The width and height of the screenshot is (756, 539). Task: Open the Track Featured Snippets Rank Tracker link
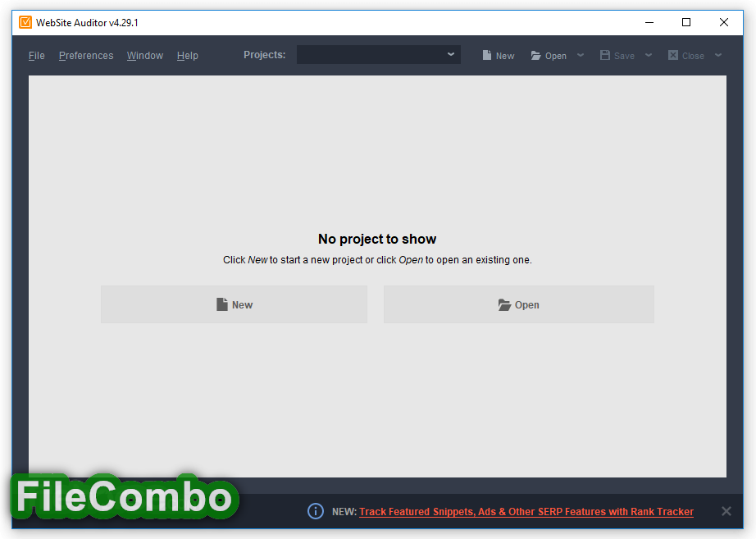pos(526,511)
